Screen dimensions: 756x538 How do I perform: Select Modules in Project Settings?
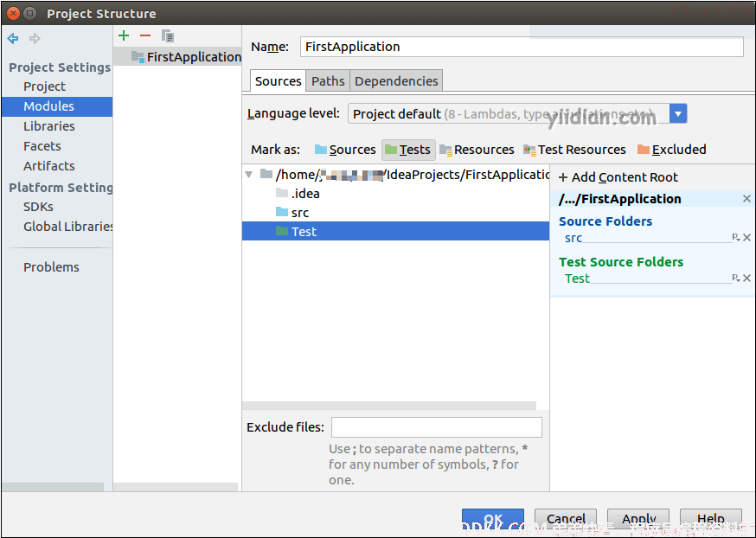pyautogui.click(x=57, y=106)
